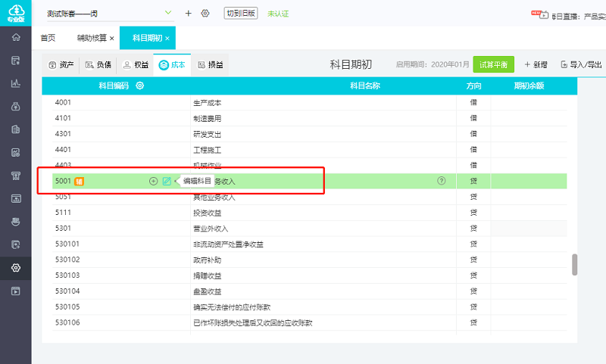Open the 成本 category tab
Screen dimensions: 606x364
[x=172, y=65]
